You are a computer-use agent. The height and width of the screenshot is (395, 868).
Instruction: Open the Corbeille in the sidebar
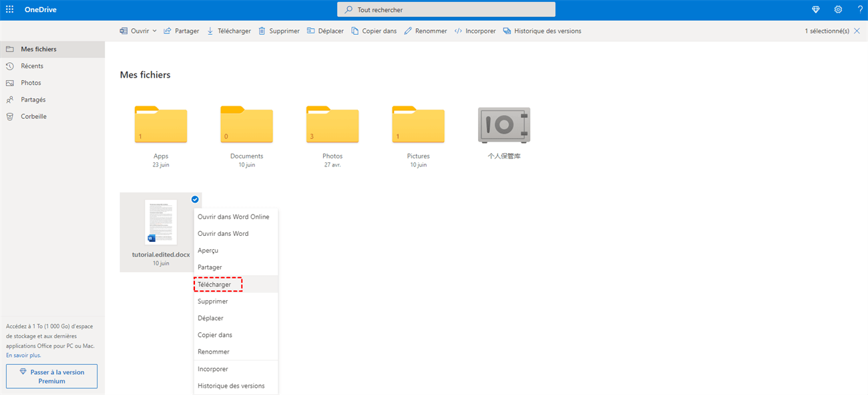pyautogui.click(x=33, y=116)
